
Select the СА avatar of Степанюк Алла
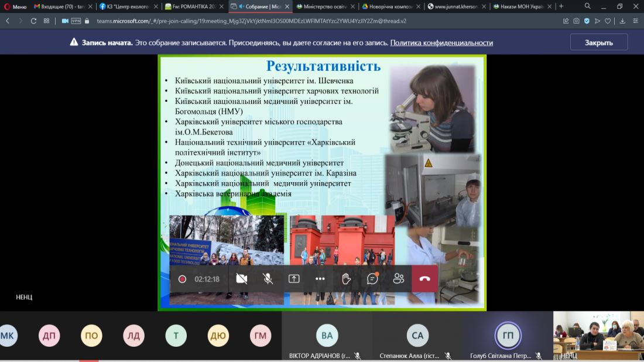tap(417, 336)
